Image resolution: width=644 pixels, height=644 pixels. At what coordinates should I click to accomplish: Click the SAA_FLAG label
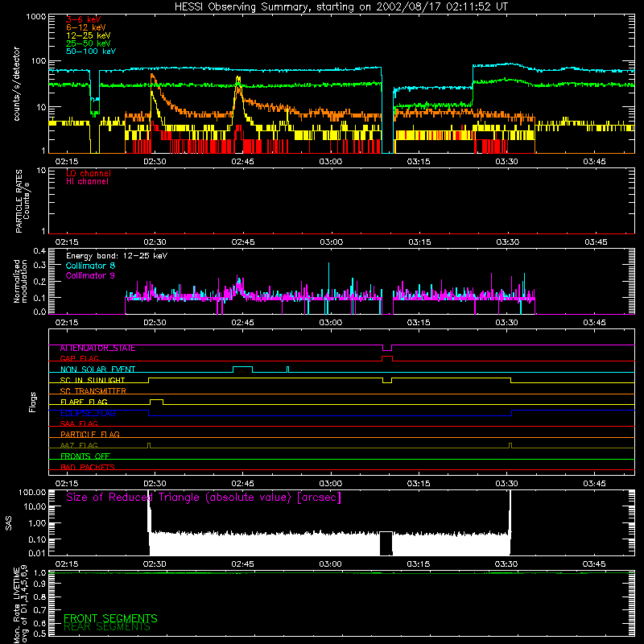[79, 424]
